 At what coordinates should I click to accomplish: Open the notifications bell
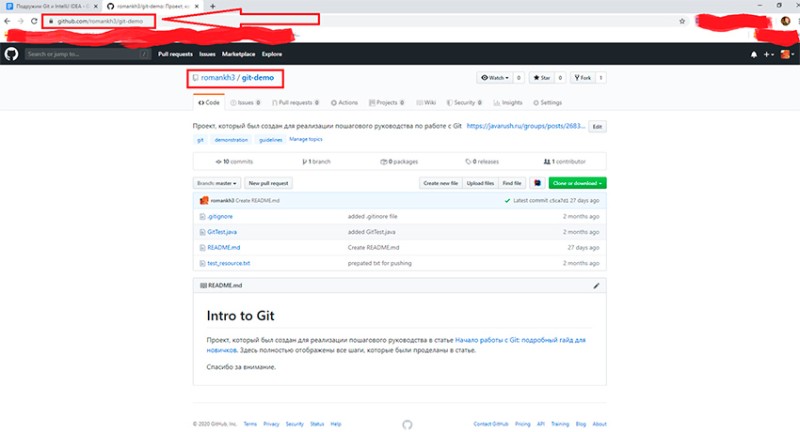(x=754, y=54)
